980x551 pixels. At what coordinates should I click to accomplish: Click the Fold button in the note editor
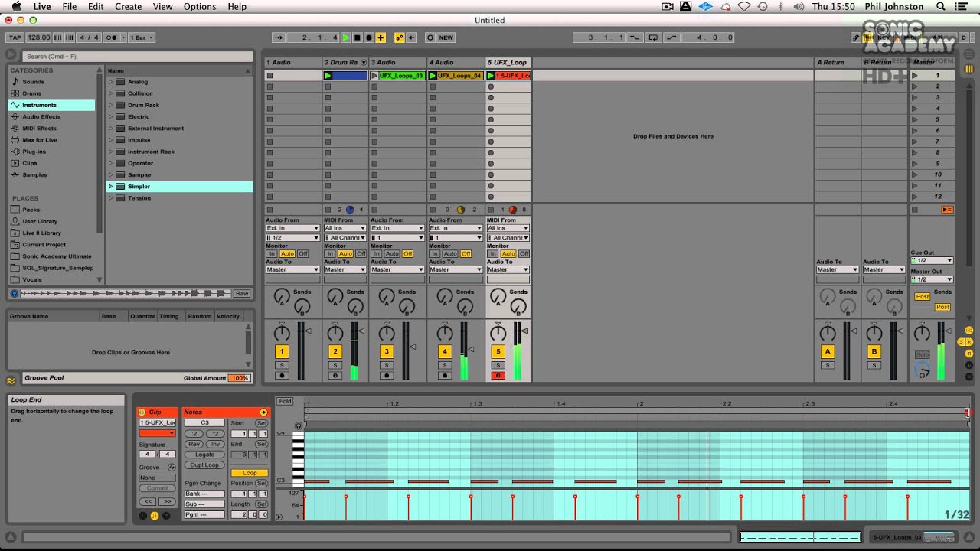[285, 401]
